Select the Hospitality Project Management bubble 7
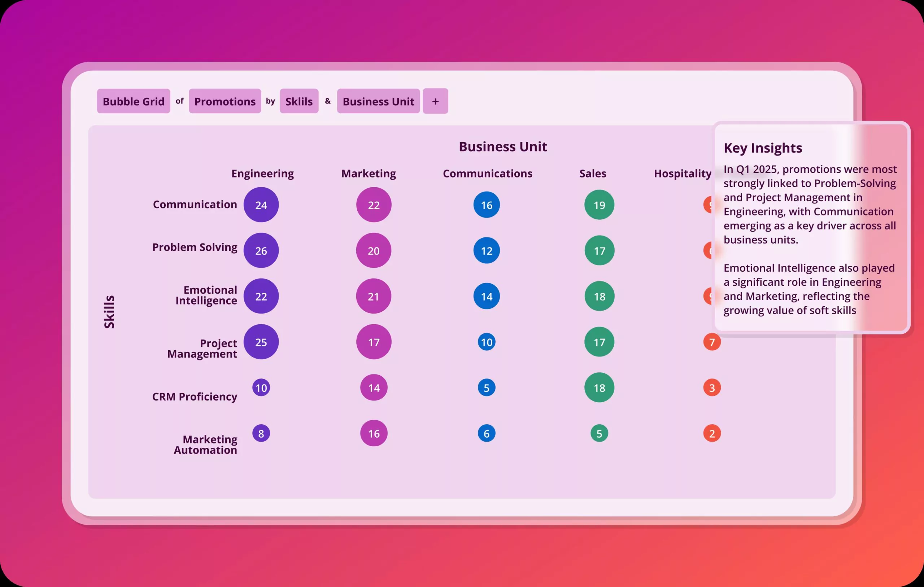The height and width of the screenshot is (587, 924). pos(712,342)
